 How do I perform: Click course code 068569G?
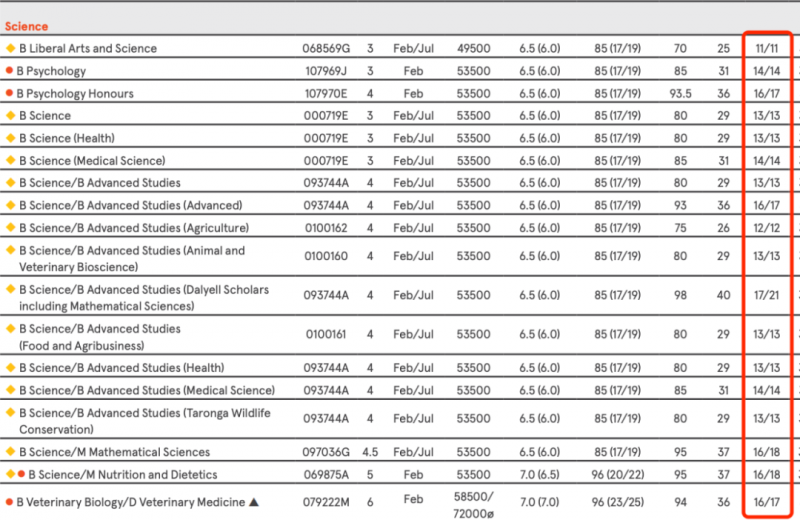click(x=326, y=48)
